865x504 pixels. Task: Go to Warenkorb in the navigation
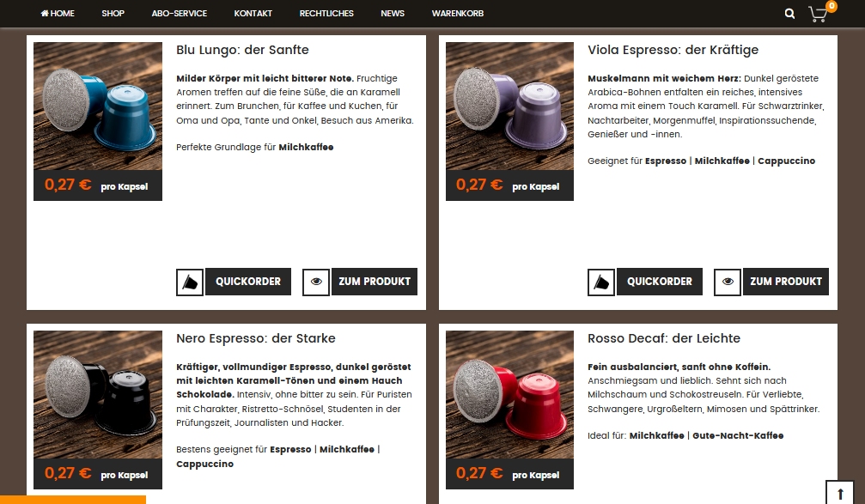click(457, 13)
